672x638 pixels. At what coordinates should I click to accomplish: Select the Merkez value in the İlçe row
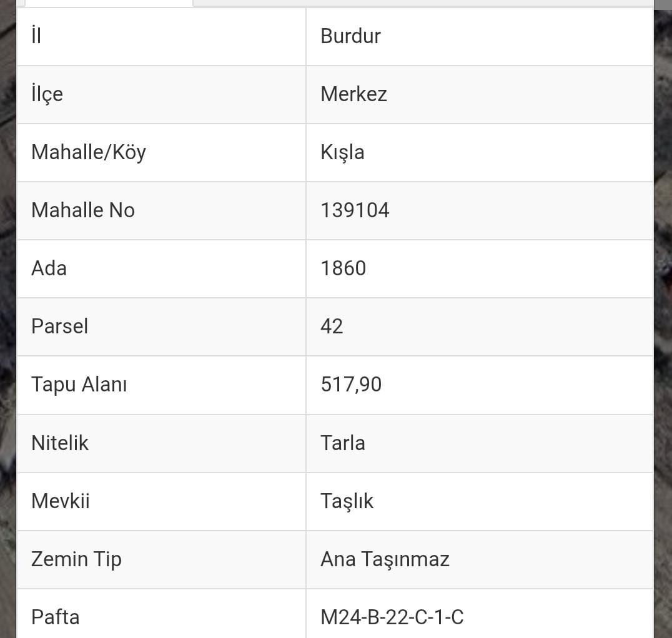click(x=353, y=94)
